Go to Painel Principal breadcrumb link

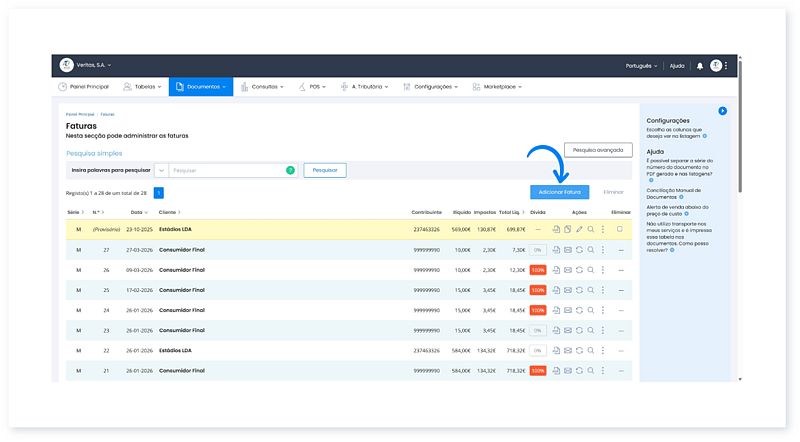tap(80, 114)
